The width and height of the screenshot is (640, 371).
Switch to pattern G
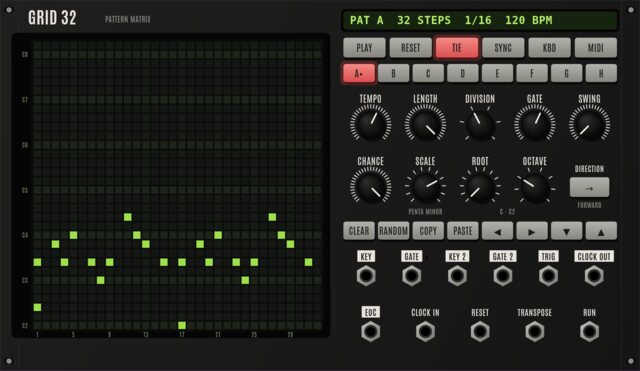pyautogui.click(x=566, y=73)
